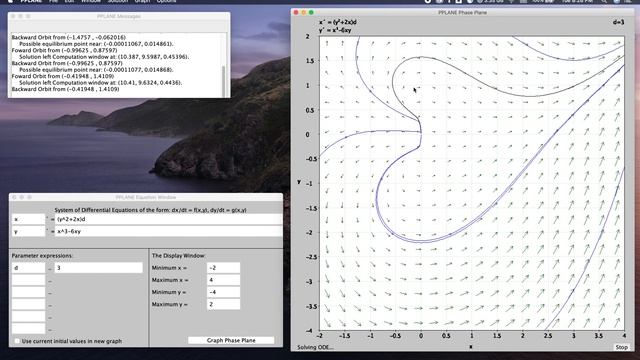Click message 'Foward Orbit from (-0.41948, 1.4109)'
Screen dimensions: 640x360
tap(63, 76)
